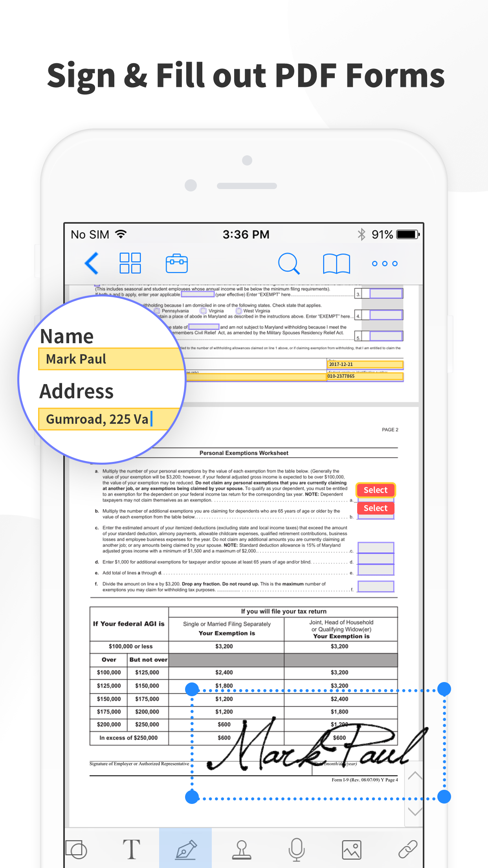Tap the form field on line 4
Viewport: 488px width, 868px height.
coord(386,315)
